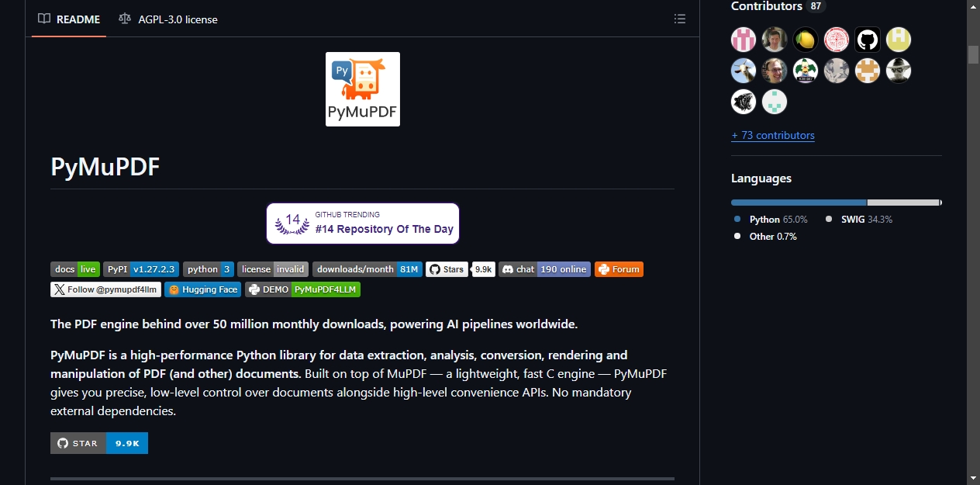This screenshot has width=980, height=485.
Task: Open the red circular seal avatar
Action: 837,40
